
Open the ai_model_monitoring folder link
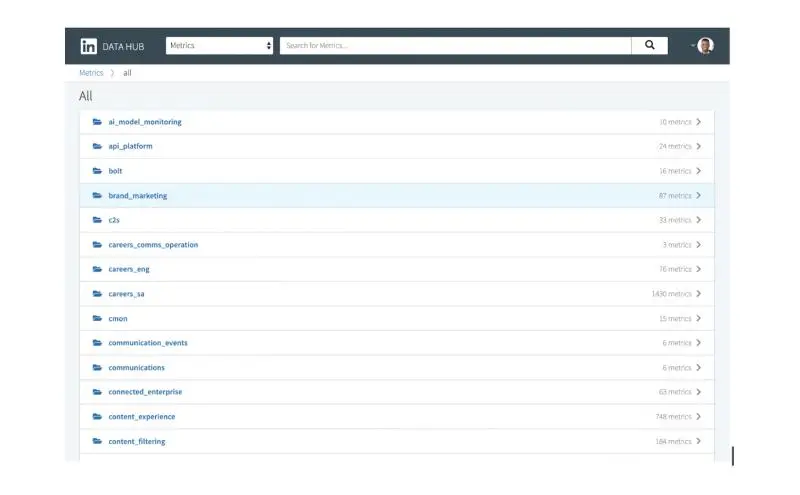pyautogui.click(x=145, y=122)
